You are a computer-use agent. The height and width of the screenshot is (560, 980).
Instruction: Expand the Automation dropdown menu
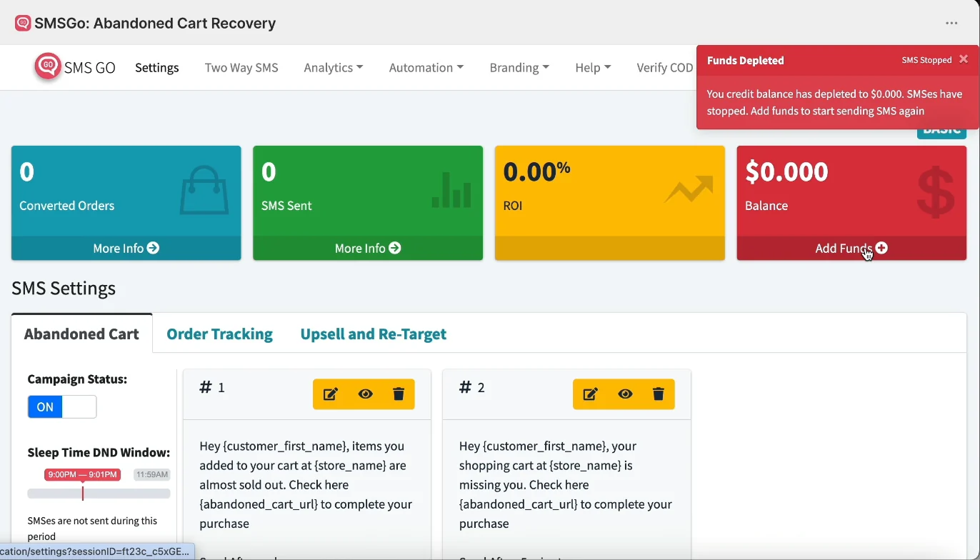click(426, 68)
